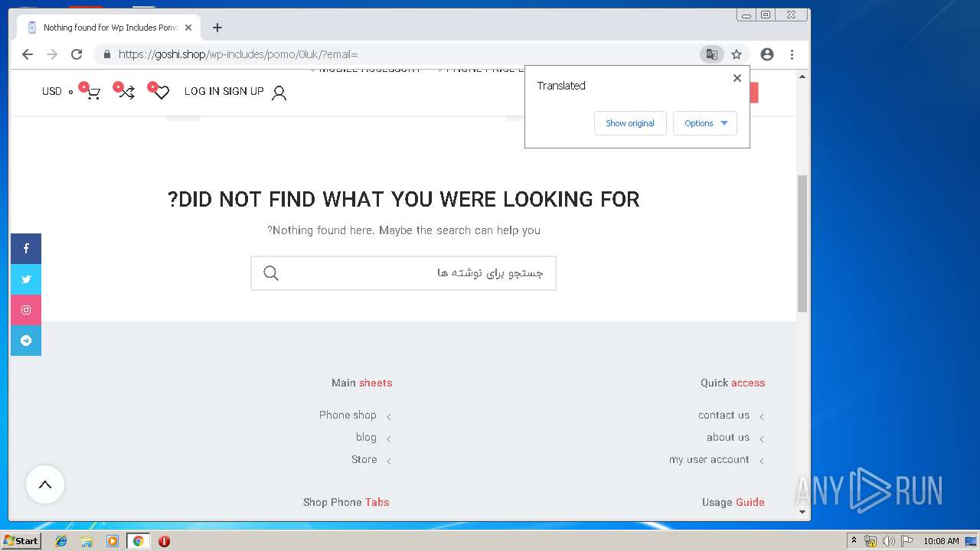
Task: Open the Opera taskbar icon
Action: 164,541
